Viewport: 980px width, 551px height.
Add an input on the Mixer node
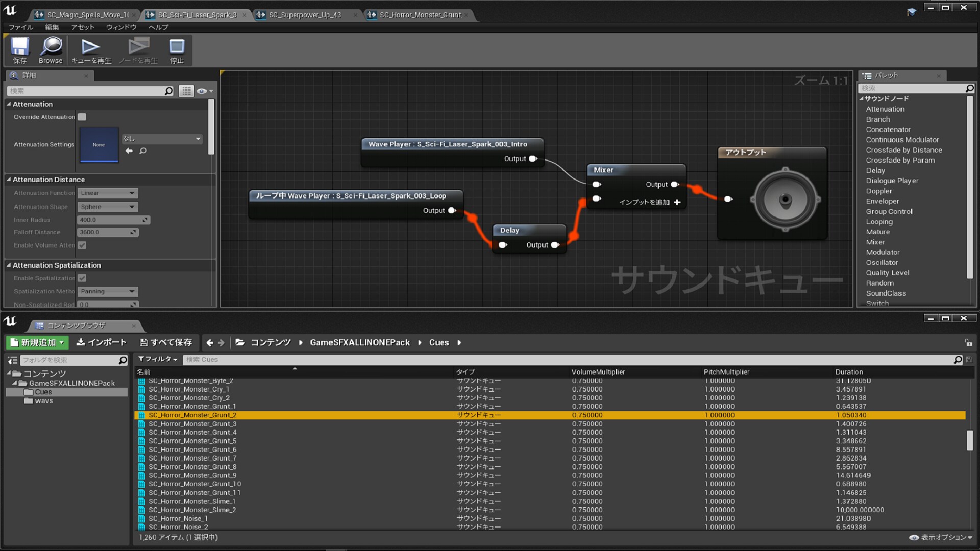(x=677, y=202)
